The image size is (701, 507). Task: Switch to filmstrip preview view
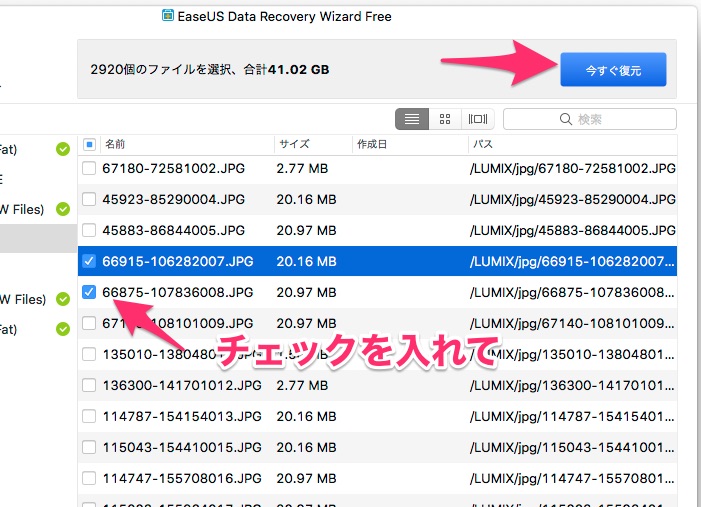[478, 119]
